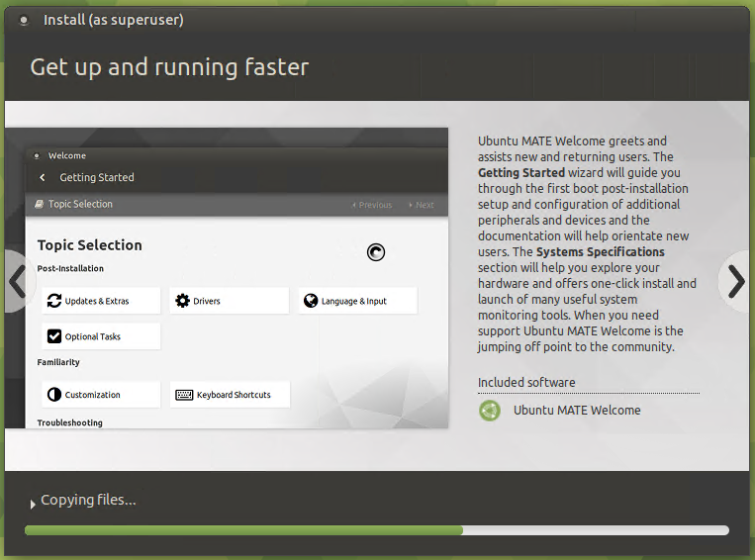Click the Keyboard Shortcuts keyboard icon
The height and width of the screenshot is (560, 755).
pos(184,395)
